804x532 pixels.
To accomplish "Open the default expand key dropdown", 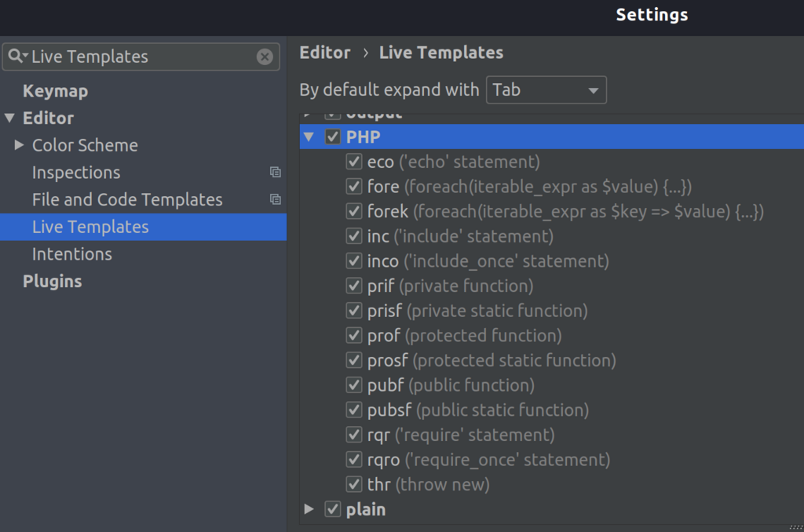I will pyautogui.click(x=546, y=90).
